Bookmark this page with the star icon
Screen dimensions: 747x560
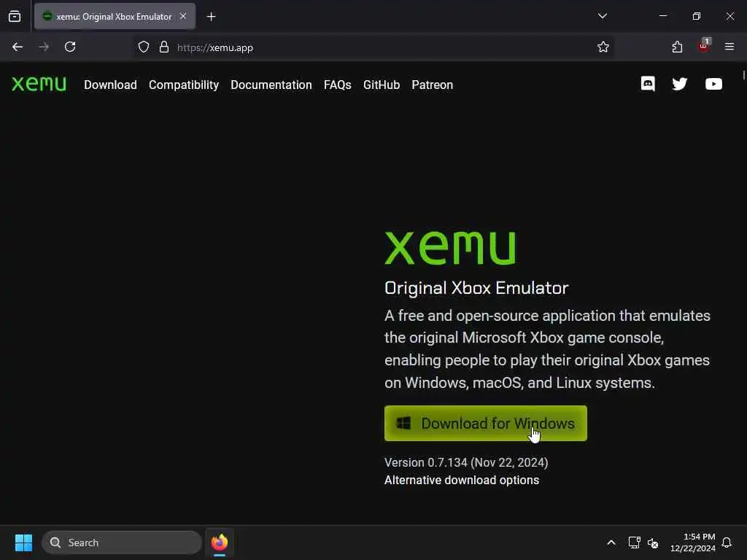point(603,47)
